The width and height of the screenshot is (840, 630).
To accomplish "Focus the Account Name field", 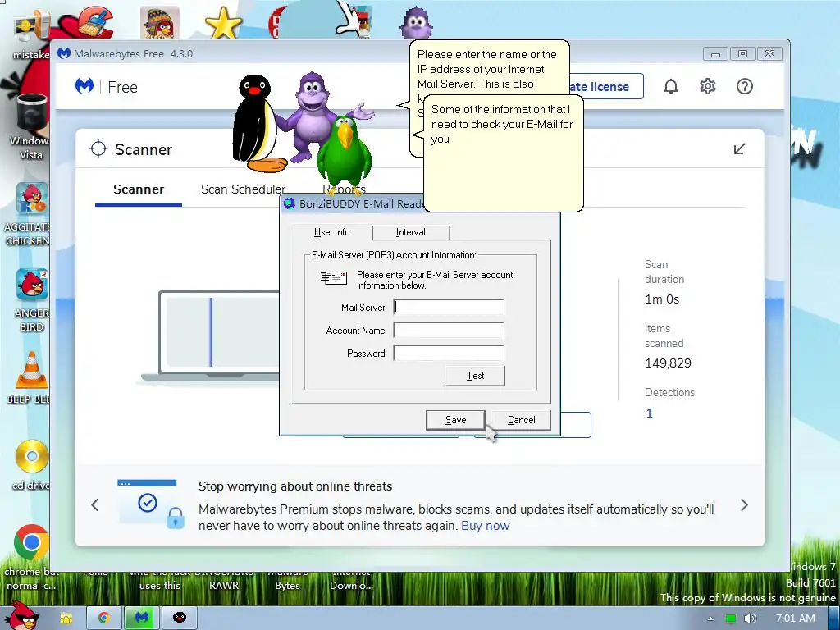I will coord(449,330).
